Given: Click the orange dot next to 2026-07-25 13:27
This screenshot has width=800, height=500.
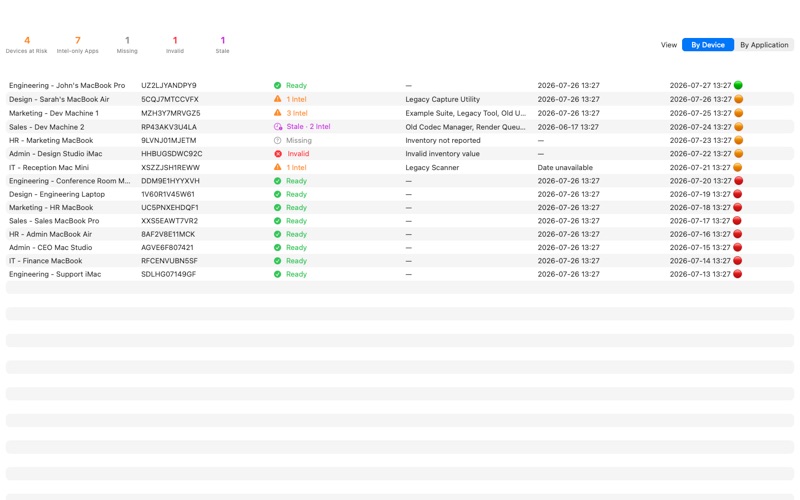Looking at the screenshot, I should point(738,113).
